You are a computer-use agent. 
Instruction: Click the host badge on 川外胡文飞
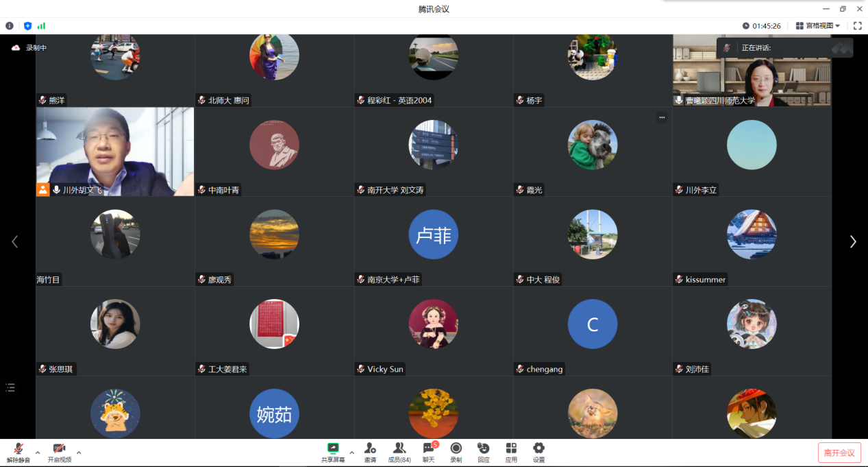pos(42,190)
